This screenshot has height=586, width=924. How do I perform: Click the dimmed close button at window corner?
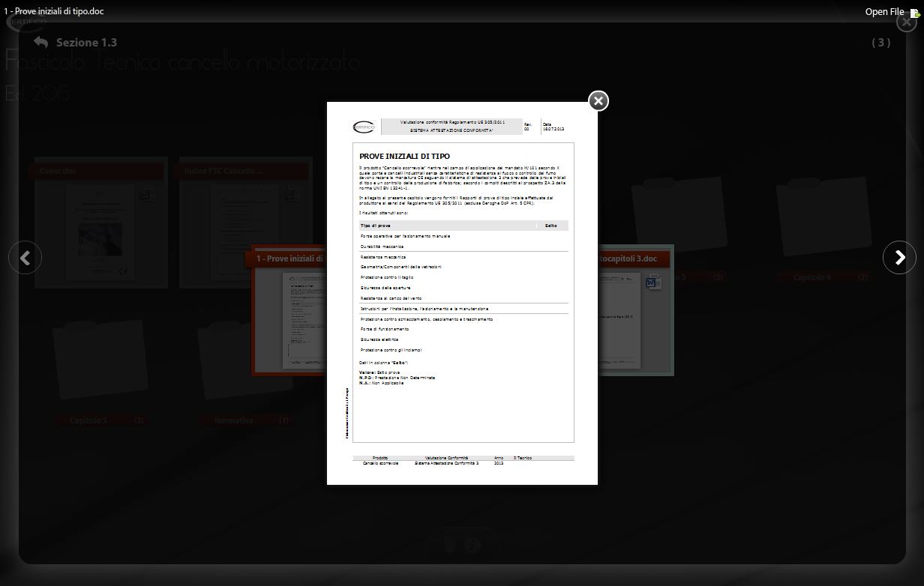(x=905, y=22)
